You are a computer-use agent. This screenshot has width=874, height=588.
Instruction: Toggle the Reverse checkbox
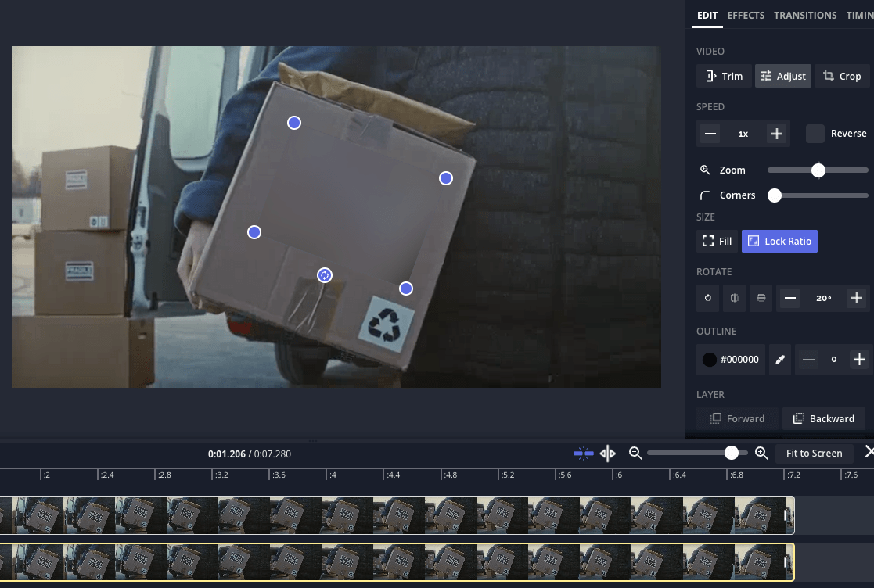815,134
